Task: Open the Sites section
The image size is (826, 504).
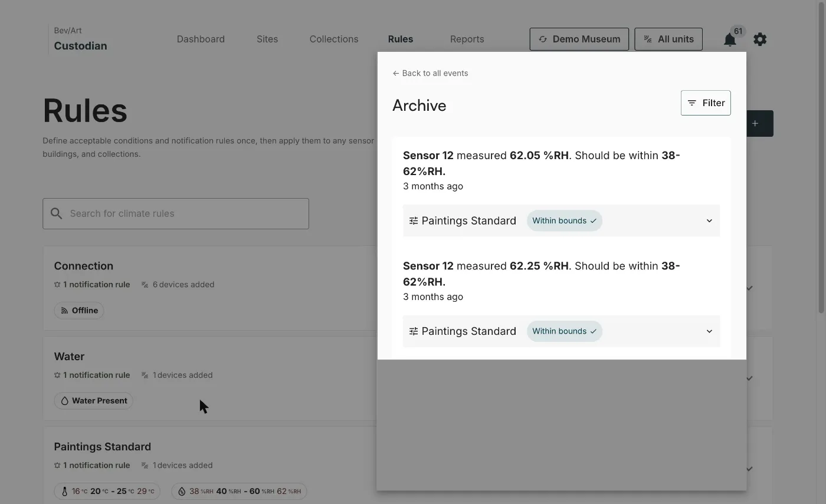Action: (267, 39)
